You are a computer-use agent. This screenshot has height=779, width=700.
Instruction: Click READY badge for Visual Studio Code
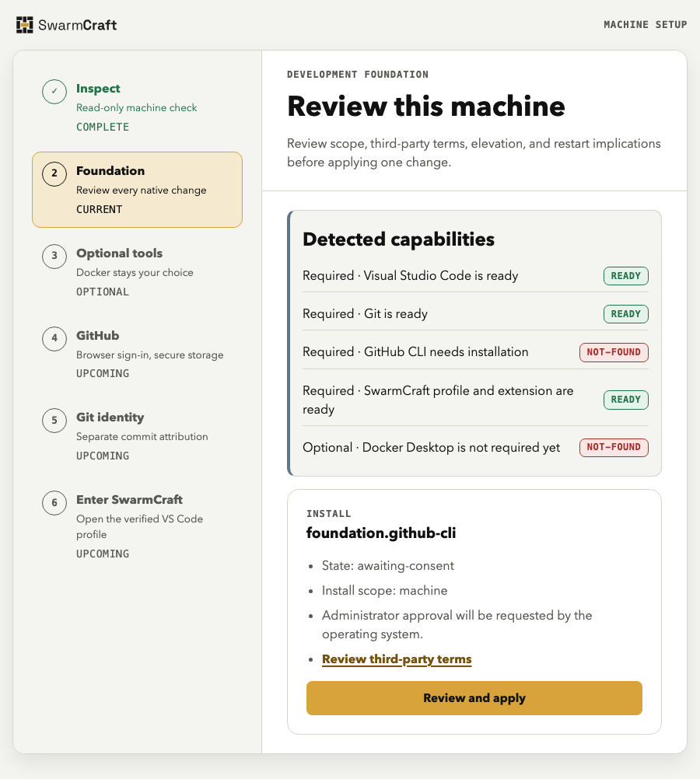(626, 276)
